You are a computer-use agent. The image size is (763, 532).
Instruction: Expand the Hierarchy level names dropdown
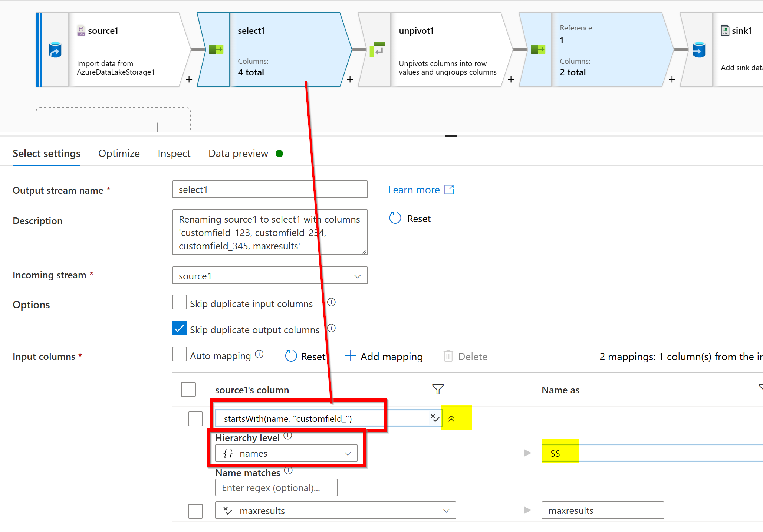coord(286,453)
